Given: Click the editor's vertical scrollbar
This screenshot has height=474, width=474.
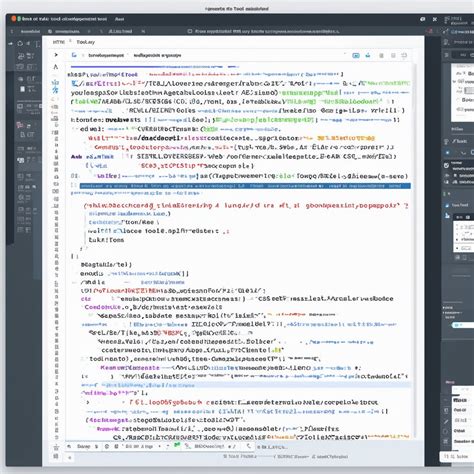Looking at the screenshot, I should coord(415,250).
